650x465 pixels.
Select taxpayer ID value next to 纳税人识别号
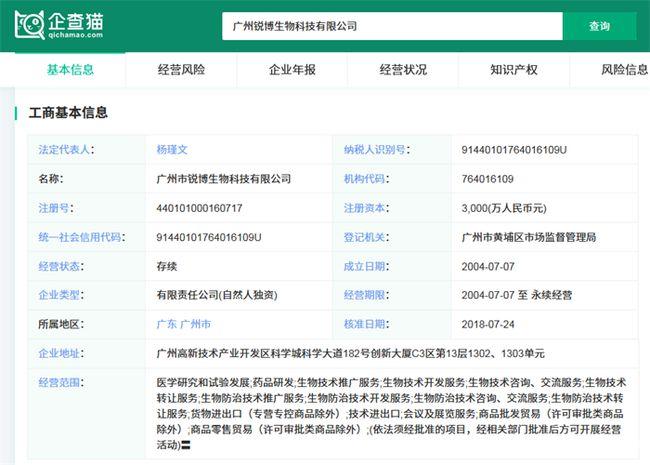514,150
